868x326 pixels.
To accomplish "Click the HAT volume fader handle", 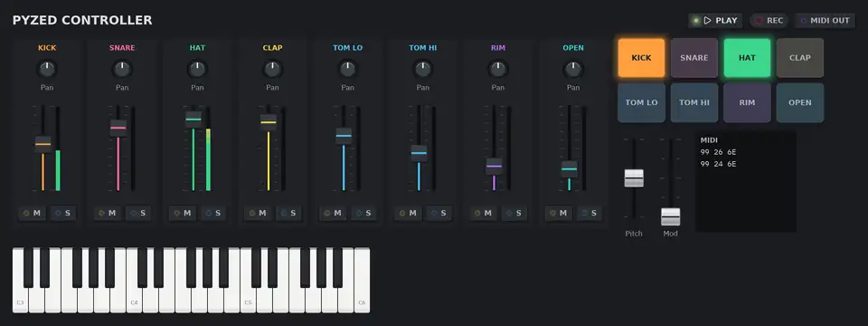I will (193, 120).
